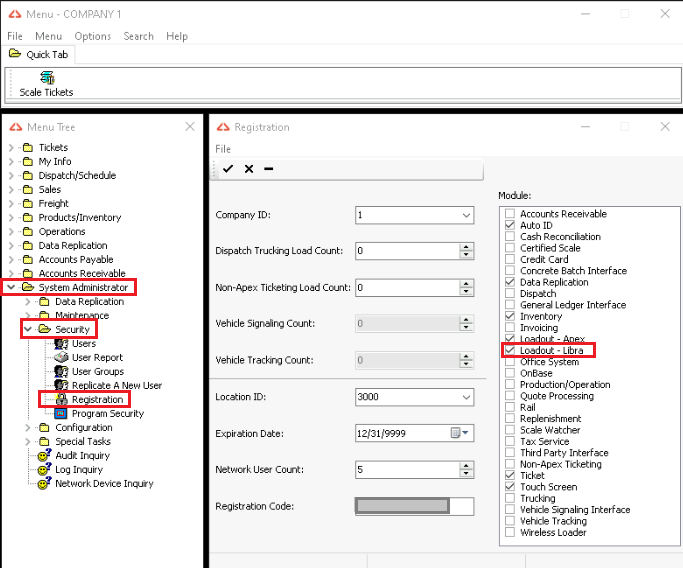Image resolution: width=683 pixels, height=568 pixels.
Task: Open the Help menu
Action: (177, 36)
